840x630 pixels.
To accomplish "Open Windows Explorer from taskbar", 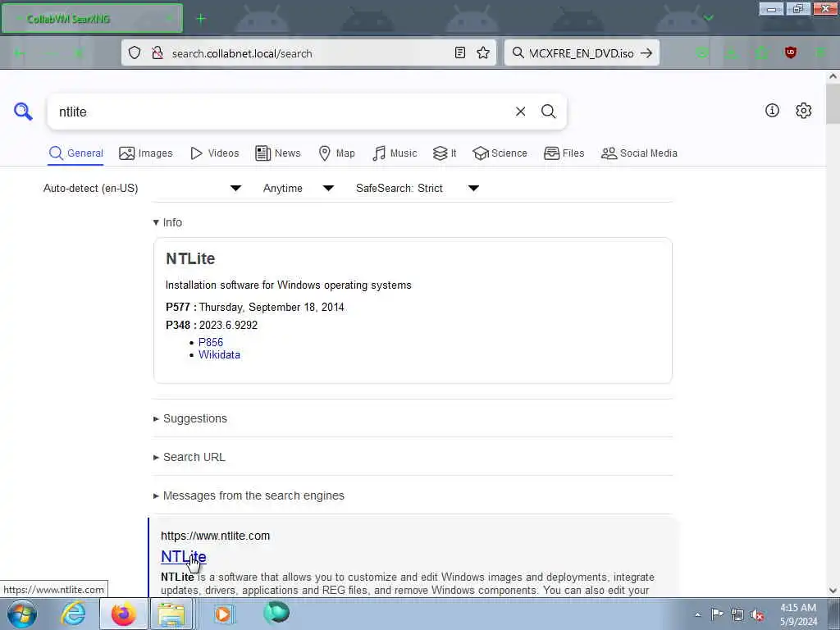I will pos(171,614).
